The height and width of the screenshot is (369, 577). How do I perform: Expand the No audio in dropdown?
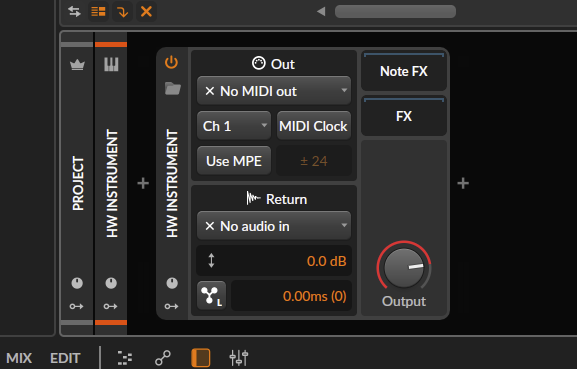[x=274, y=226]
